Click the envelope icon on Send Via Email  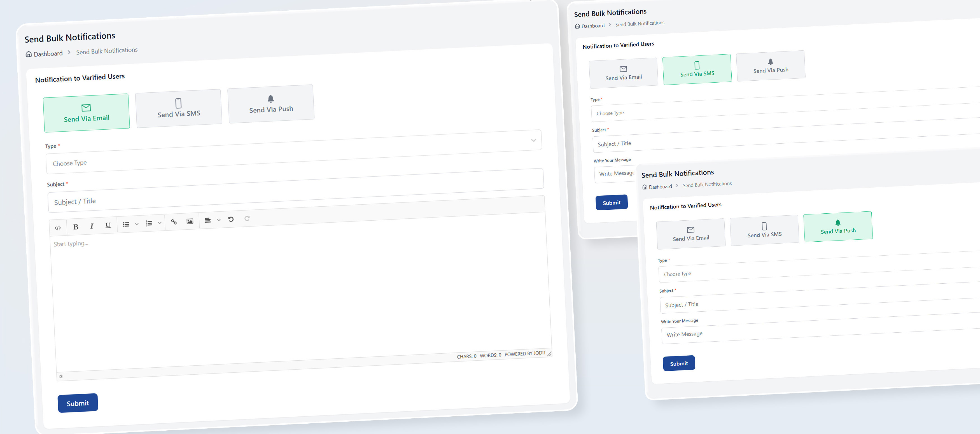click(86, 108)
